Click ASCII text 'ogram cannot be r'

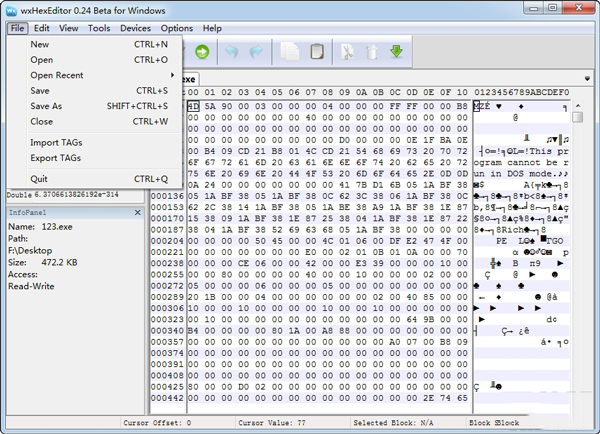point(521,162)
